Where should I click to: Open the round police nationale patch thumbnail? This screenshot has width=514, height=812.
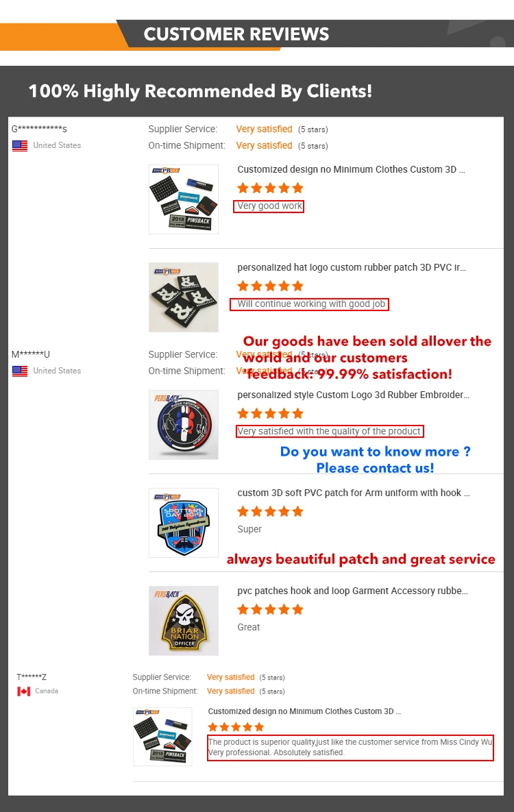click(184, 425)
